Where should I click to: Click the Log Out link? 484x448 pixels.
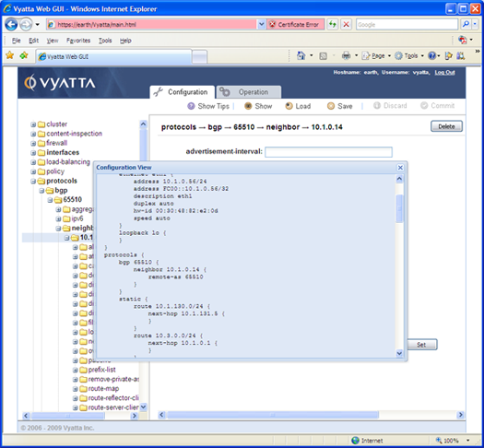(444, 73)
